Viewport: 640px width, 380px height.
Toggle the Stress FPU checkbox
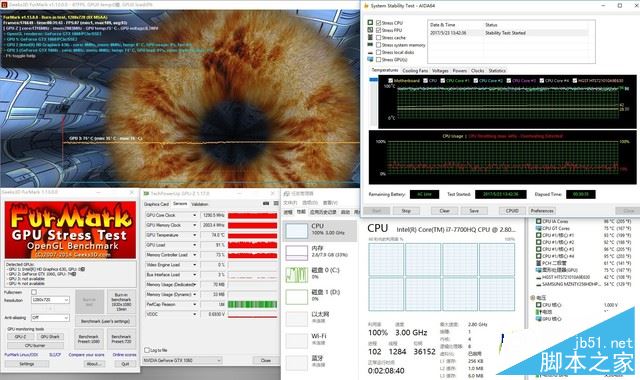point(379,30)
